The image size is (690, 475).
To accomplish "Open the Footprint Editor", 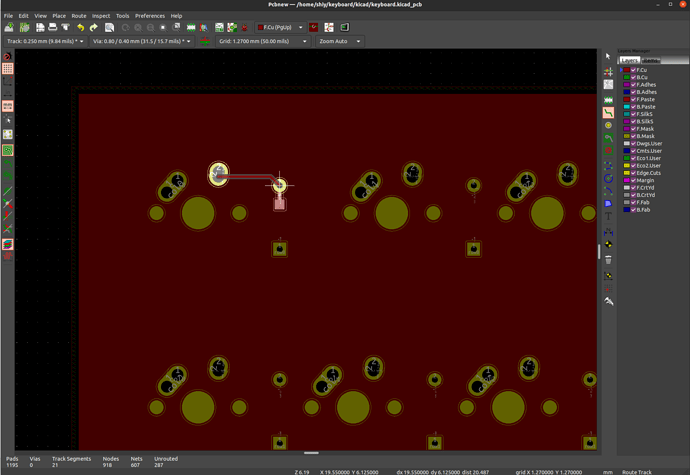I will coord(191,27).
